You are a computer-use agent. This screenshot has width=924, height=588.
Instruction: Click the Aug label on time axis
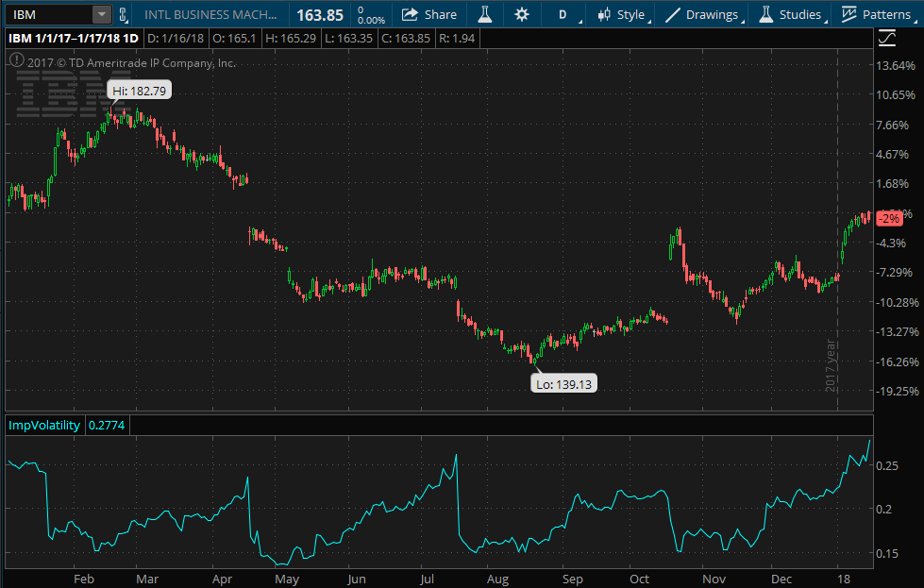(497, 580)
